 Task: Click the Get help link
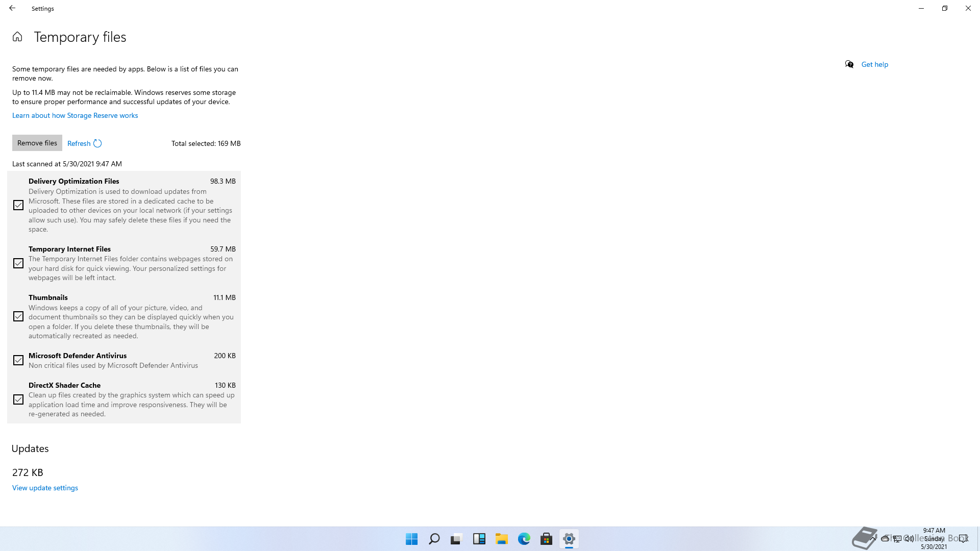pyautogui.click(x=875, y=64)
